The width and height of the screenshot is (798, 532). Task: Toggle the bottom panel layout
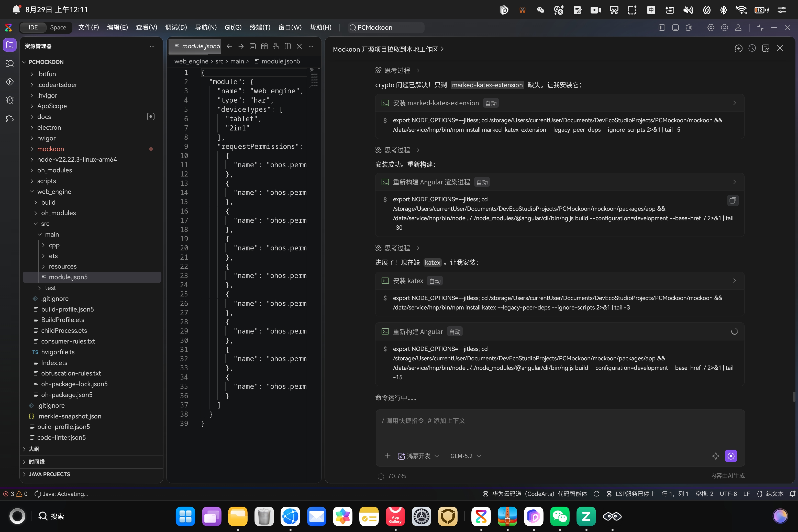click(675, 27)
